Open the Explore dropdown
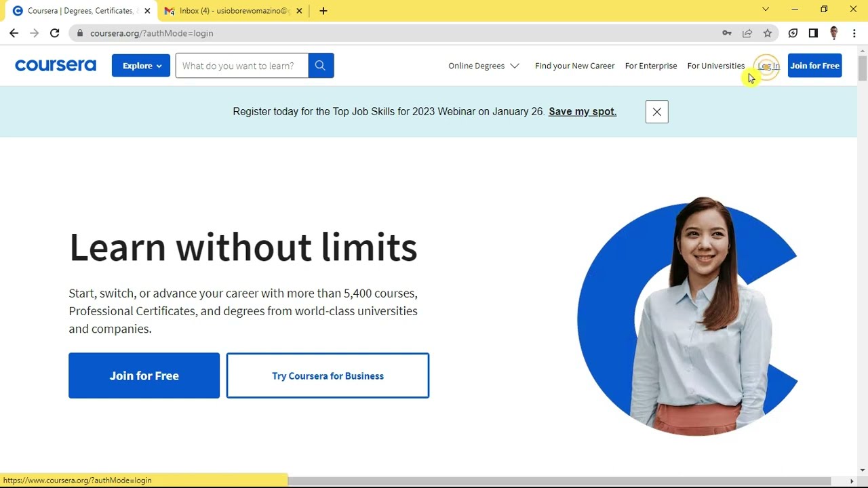 [x=141, y=66]
